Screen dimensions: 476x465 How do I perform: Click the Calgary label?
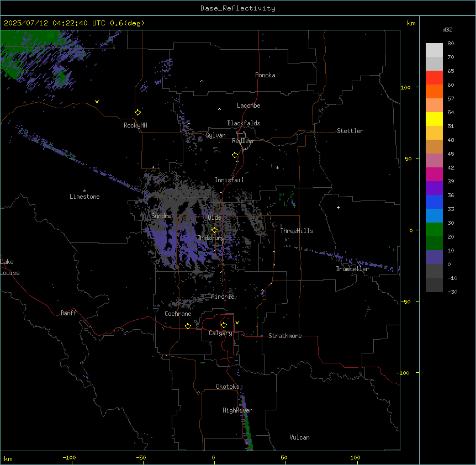220,333
